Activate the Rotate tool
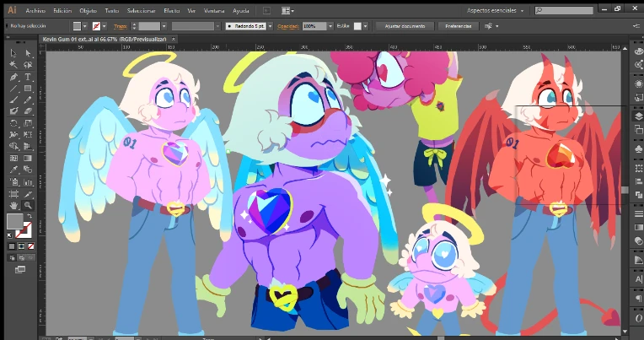This screenshot has height=340, width=644. [13, 123]
